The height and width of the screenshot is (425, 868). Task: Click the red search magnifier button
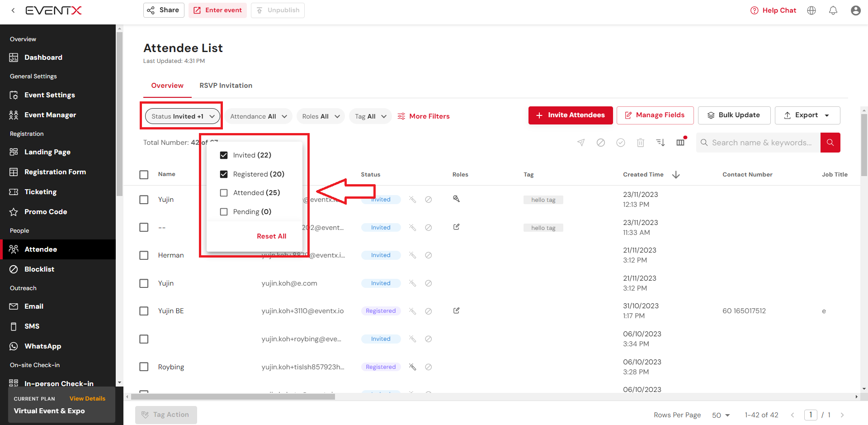[830, 143]
